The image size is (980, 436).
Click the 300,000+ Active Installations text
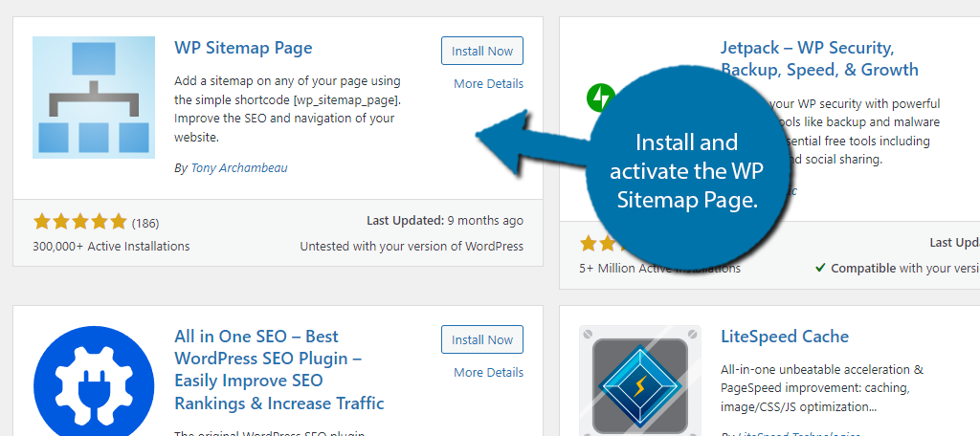tap(111, 246)
